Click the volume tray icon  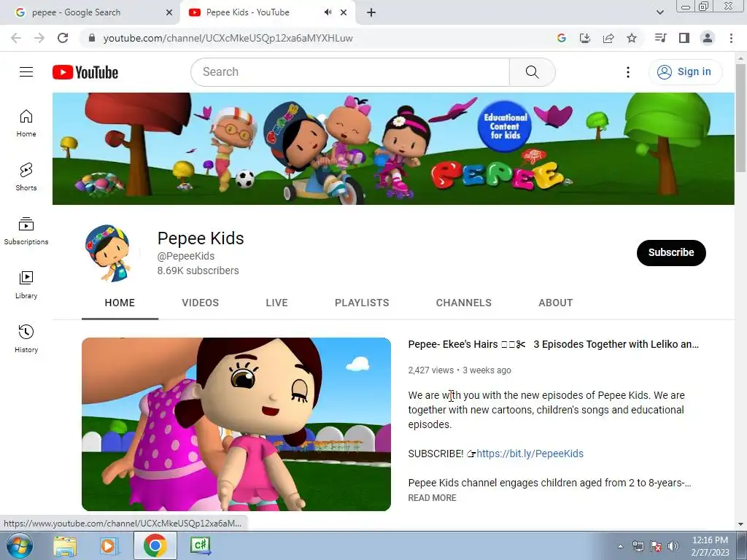pos(673,546)
